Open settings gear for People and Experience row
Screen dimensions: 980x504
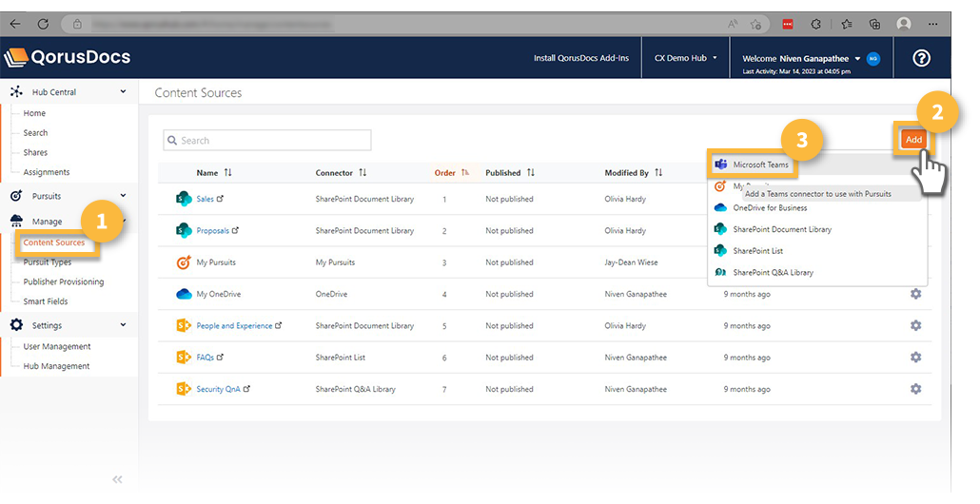915,325
